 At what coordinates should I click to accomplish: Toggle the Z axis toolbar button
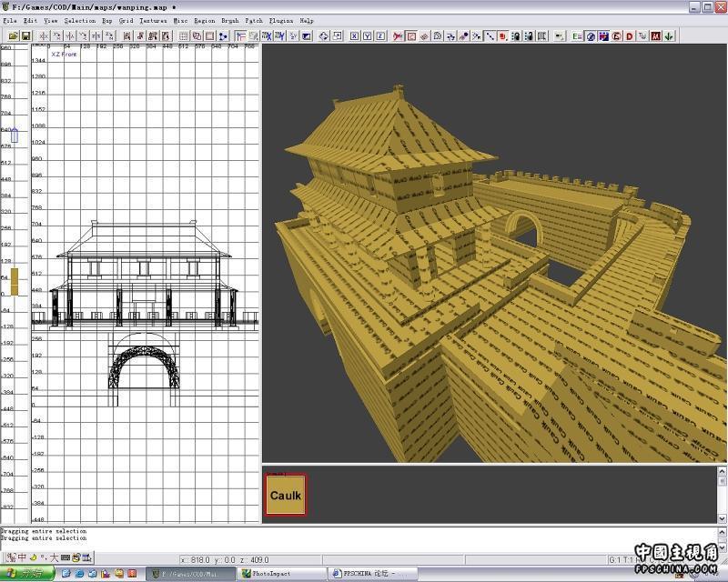pos(379,36)
